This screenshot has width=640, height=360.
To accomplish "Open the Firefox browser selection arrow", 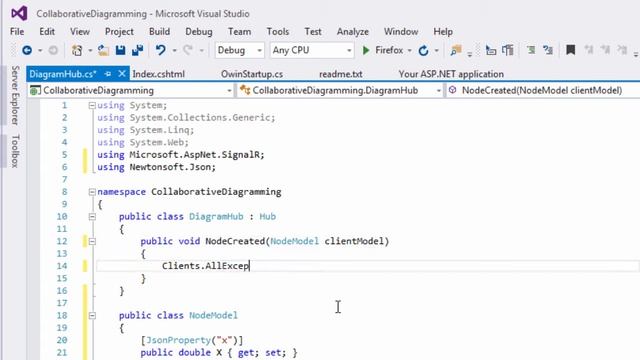I will (409, 51).
